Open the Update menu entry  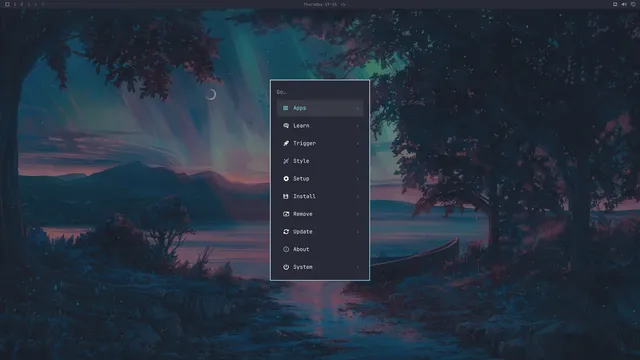pos(320,232)
